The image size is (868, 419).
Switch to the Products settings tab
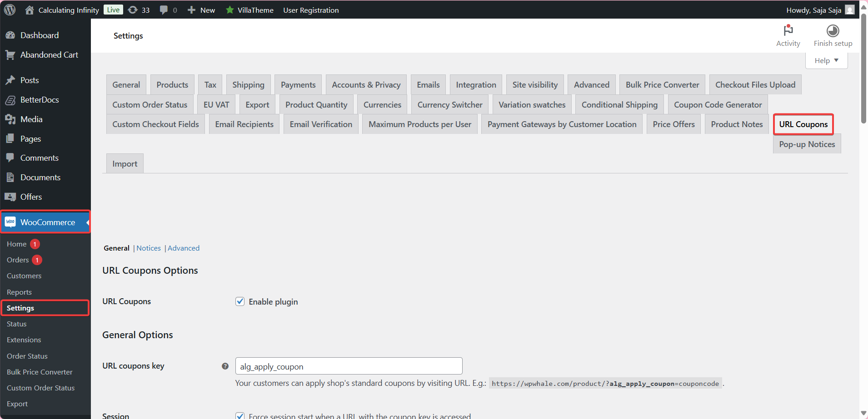coord(172,84)
